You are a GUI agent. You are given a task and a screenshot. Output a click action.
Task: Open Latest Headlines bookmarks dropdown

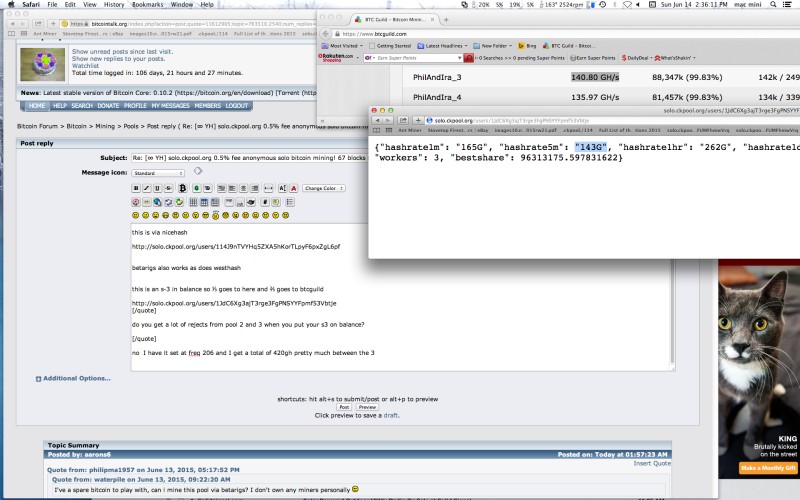(443, 46)
